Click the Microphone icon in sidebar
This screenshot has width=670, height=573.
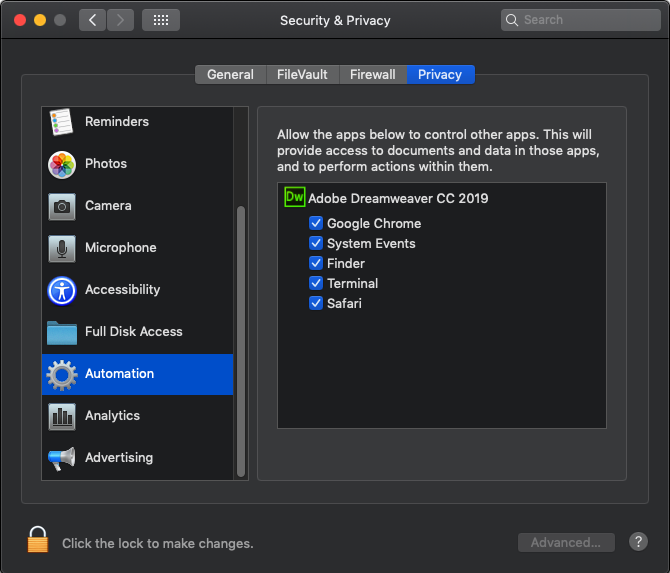[x=62, y=248]
